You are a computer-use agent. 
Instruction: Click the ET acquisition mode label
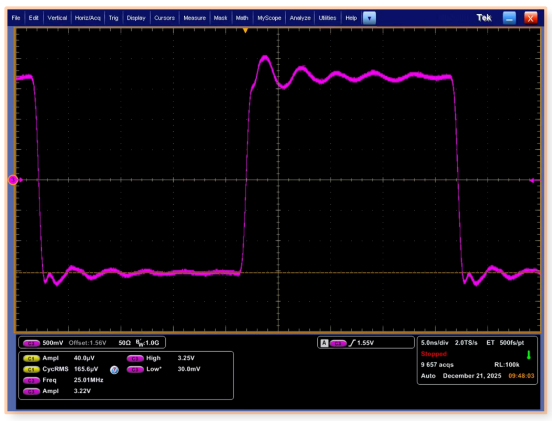pos(490,343)
